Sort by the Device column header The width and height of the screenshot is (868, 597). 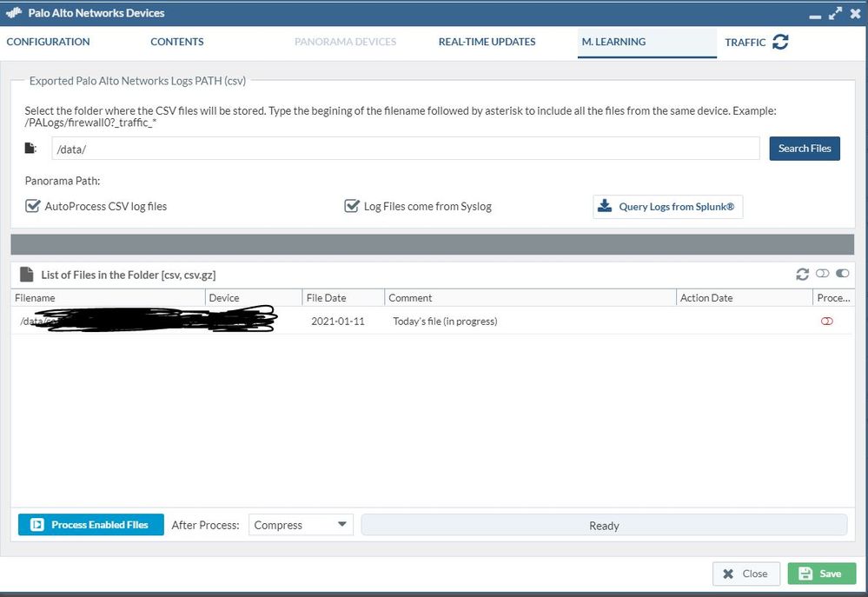click(x=254, y=298)
